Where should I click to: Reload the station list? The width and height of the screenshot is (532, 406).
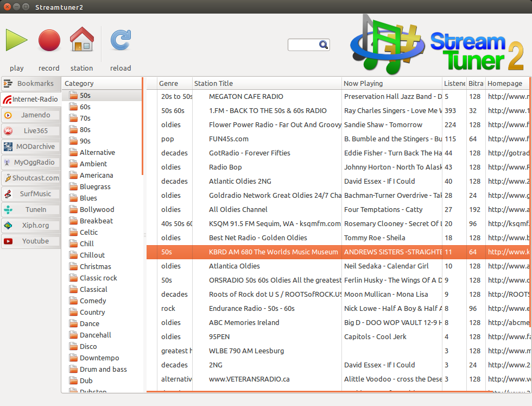tap(121, 41)
